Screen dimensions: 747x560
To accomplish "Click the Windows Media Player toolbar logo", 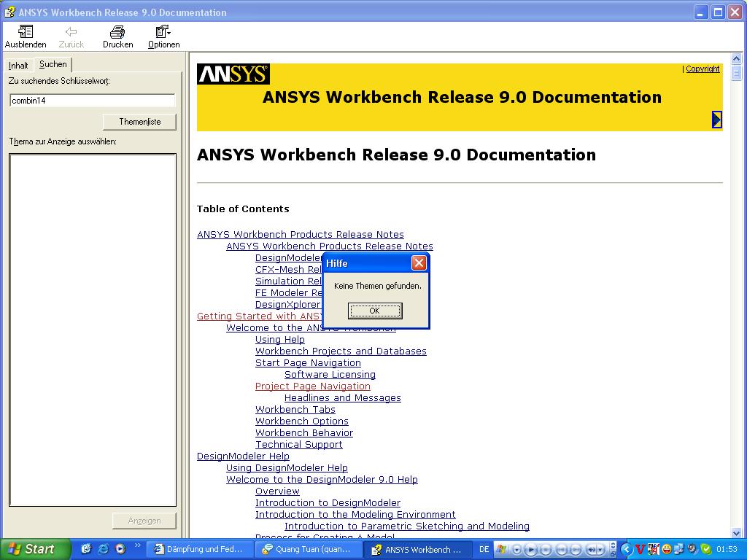I will (501, 549).
